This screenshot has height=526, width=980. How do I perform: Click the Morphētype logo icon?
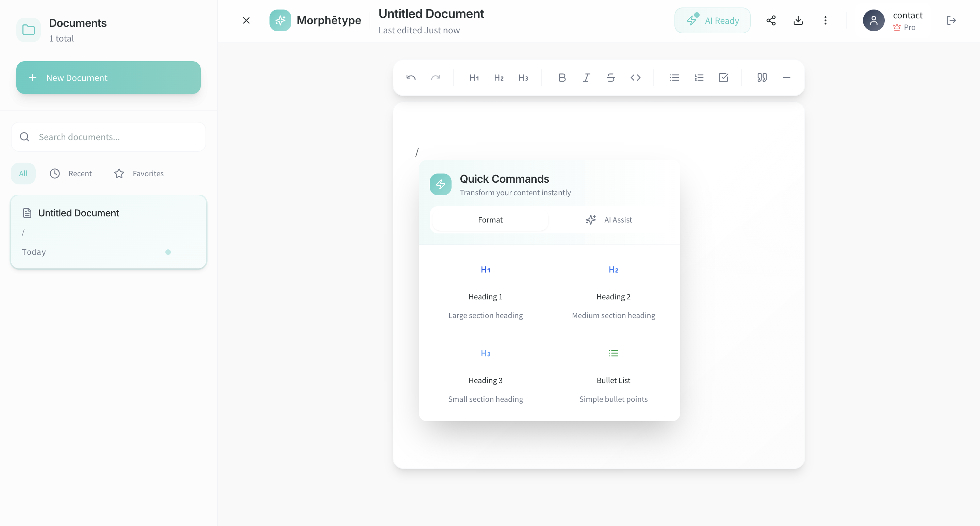pyautogui.click(x=280, y=20)
